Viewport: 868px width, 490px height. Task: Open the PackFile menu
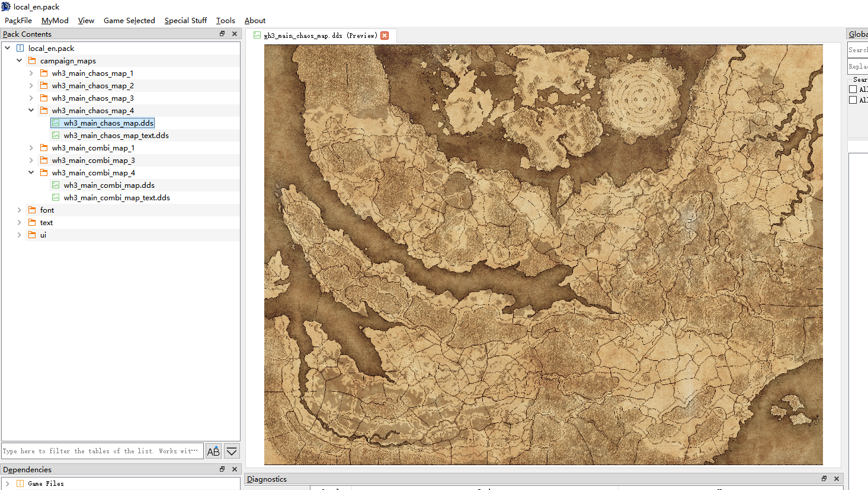pyautogui.click(x=18, y=20)
